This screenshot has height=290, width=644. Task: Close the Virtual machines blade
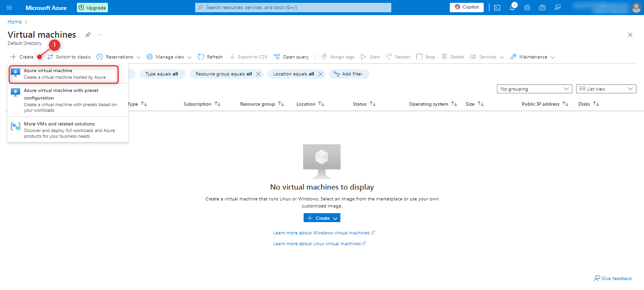point(630,35)
